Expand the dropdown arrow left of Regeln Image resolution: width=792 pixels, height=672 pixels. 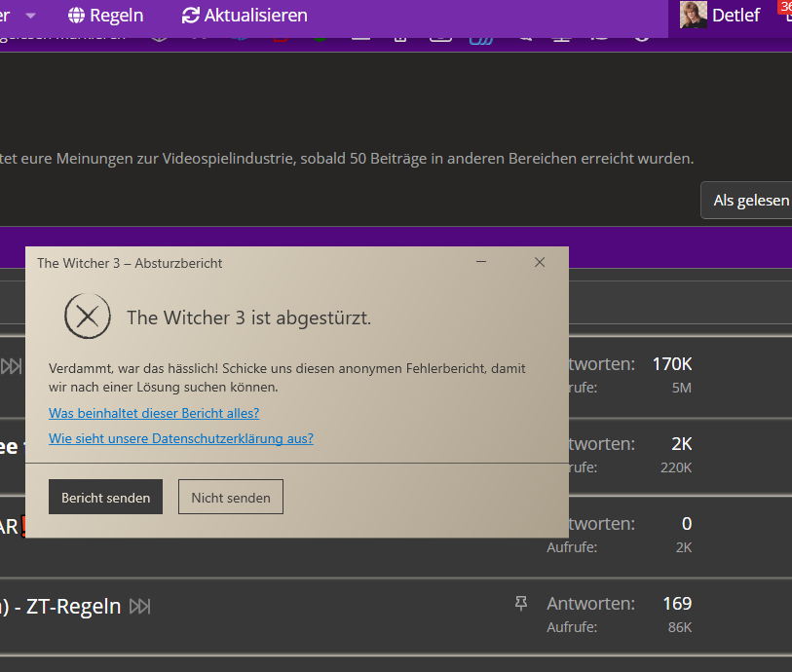[31, 16]
